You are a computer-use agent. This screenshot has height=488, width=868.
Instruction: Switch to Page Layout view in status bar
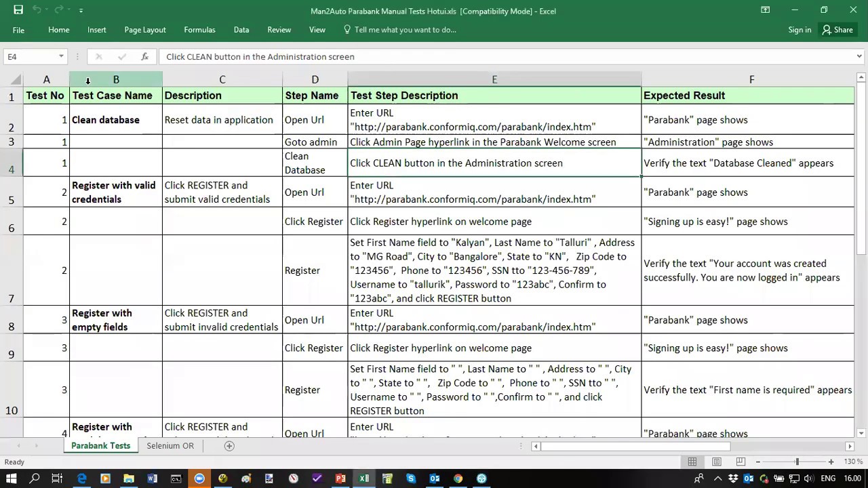(x=717, y=462)
